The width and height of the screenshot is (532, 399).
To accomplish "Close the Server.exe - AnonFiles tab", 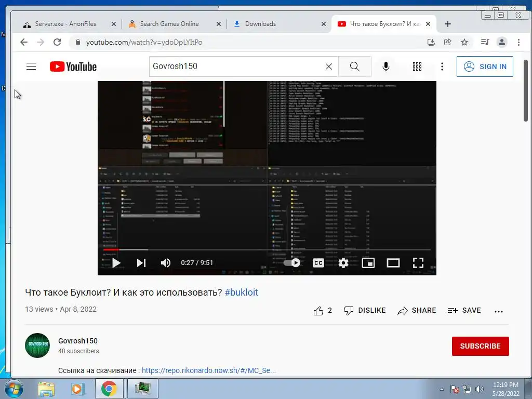I will click(x=114, y=24).
